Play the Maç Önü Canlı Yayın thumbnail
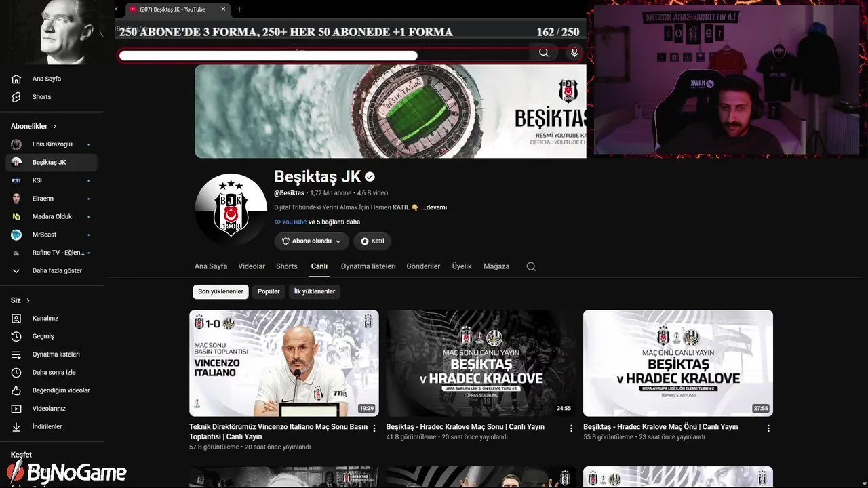Viewport: 868px width, 488px height. point(678,363)
